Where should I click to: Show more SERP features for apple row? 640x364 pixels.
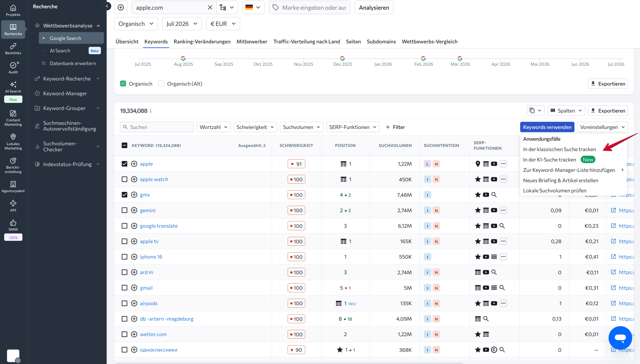coord(503,164)
